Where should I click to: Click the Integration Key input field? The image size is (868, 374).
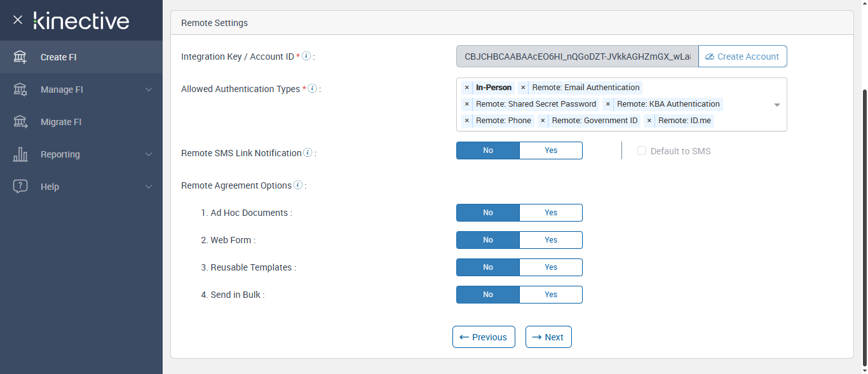pos(577,57)
